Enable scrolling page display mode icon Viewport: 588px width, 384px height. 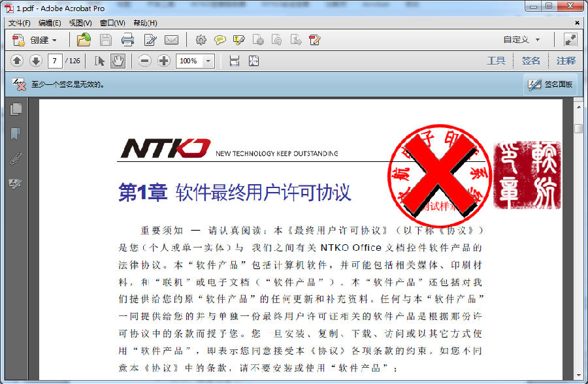tap(235, 61)
